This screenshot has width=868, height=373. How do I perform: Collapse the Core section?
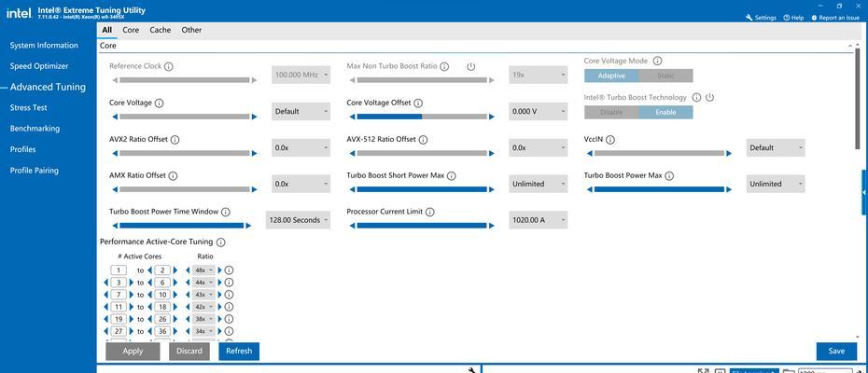click(x=850, y=47)
